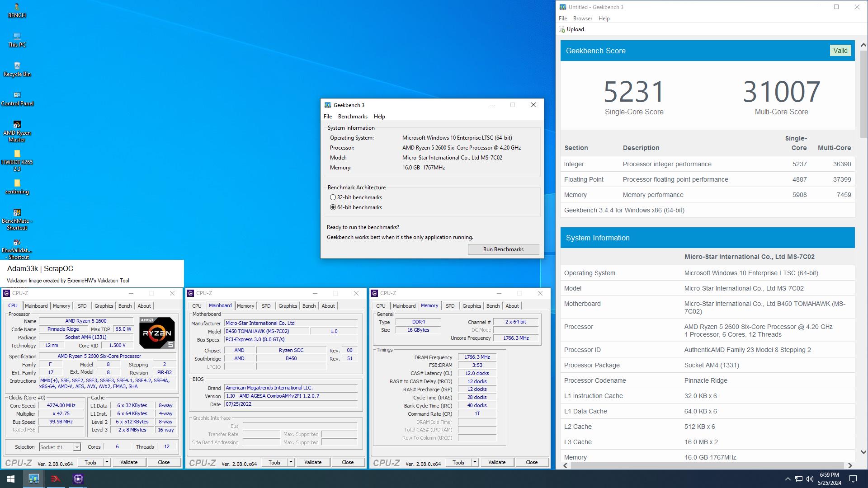Viewport: 868px width, 488px height.
Task: Click the Ryzen 5 logo in CPU-Z
Action: (x=157, y=333)
